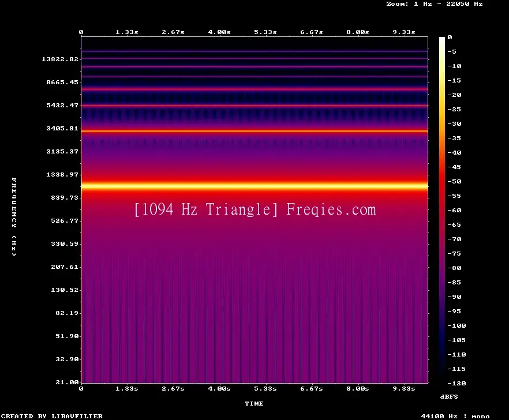Viewport: 509px width, 420px height.
Task: Select the 51.90 frequency axis label
Action: click(x=67, y=336)
